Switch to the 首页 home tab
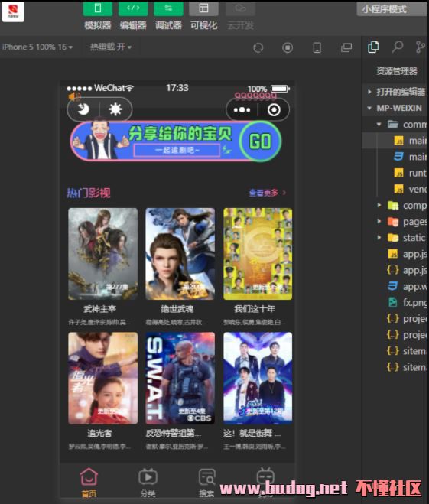This screenshot has width=429, height=504. [89, 482]
